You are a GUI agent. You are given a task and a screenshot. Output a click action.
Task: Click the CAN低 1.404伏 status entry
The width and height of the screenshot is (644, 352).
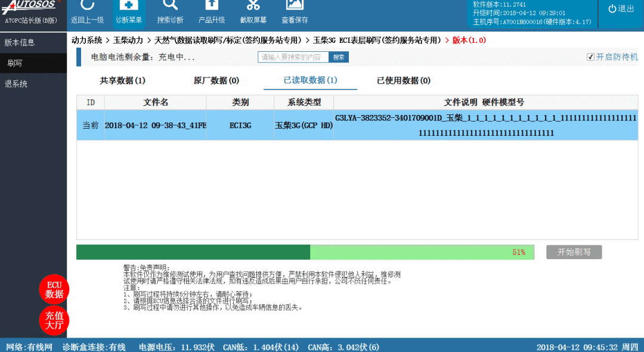click(261, 347)
